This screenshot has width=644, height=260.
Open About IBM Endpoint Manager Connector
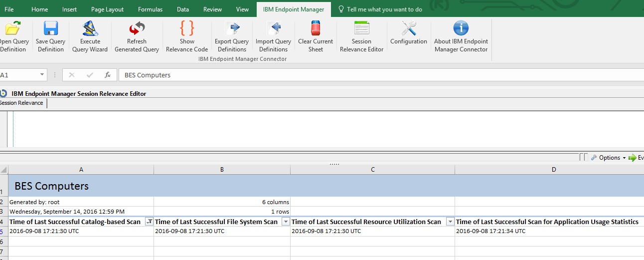coord(461,36)
